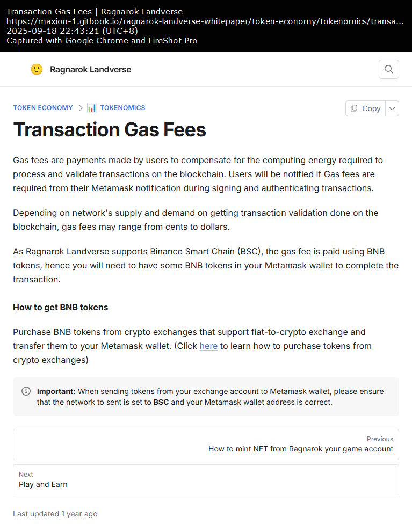This screenshot has height=532, width=412.
Task: Click the breadcrumb chevron between TOKEN ECONOMY and TOKENOMICS
Action: pos(79,108)
